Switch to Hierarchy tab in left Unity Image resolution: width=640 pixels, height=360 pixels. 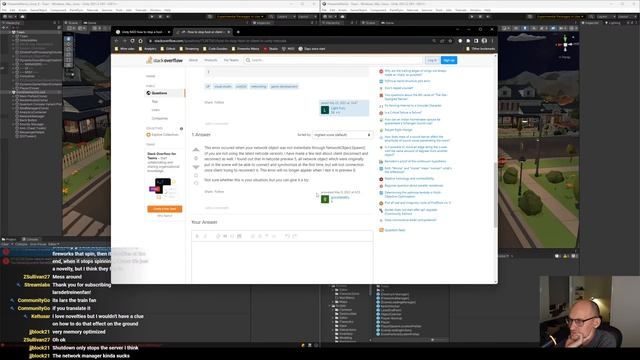[13, 23]
